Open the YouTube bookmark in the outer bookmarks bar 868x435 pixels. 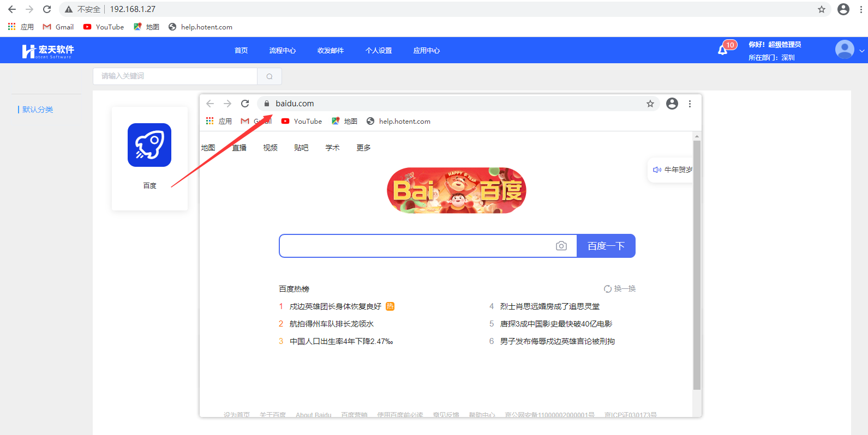[104, 27]
